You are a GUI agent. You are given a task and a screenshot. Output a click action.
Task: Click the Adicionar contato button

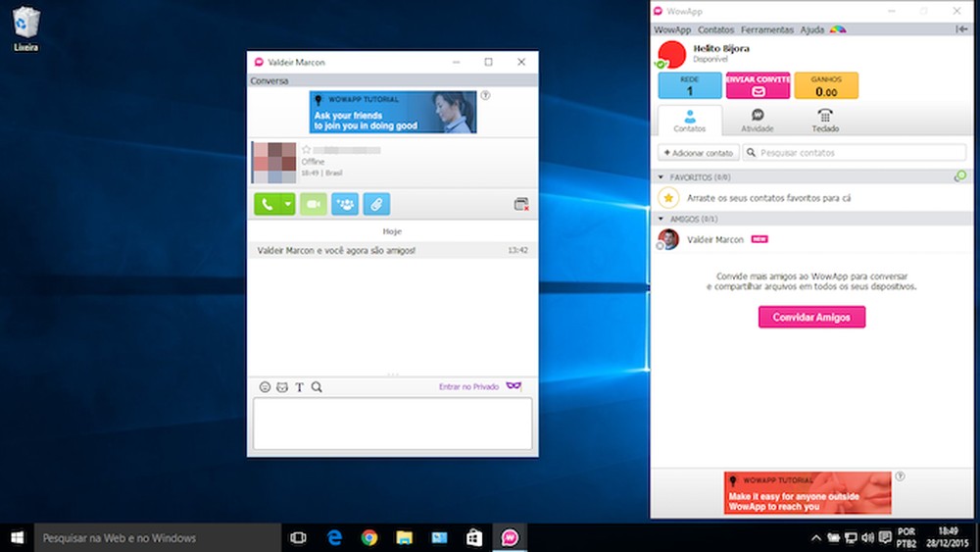tap(698, 153)
